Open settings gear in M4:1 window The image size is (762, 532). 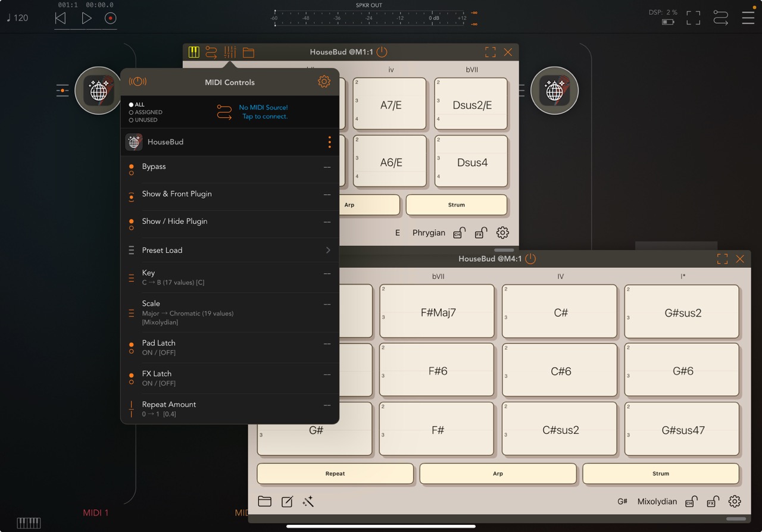[x=735, y=502]
